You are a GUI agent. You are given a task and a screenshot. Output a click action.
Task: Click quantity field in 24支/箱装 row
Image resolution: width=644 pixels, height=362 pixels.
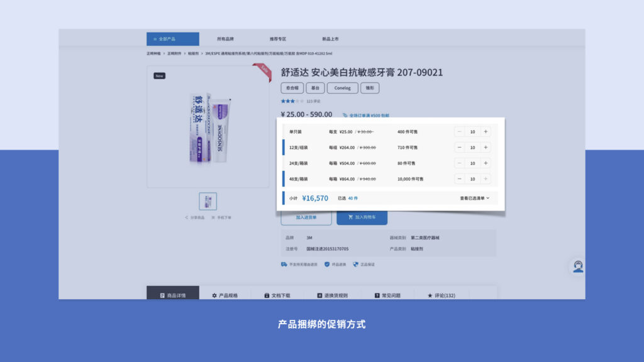(x=472, y=163)
